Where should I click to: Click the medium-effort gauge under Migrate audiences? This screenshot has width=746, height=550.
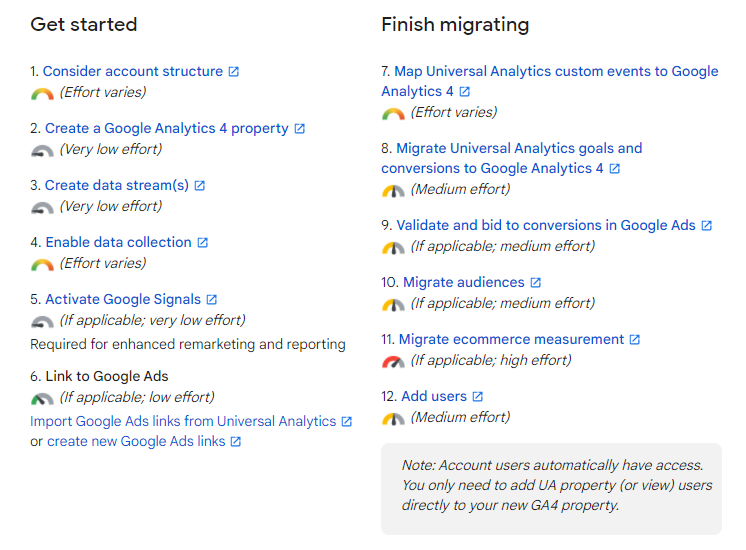tap(393, 304)
